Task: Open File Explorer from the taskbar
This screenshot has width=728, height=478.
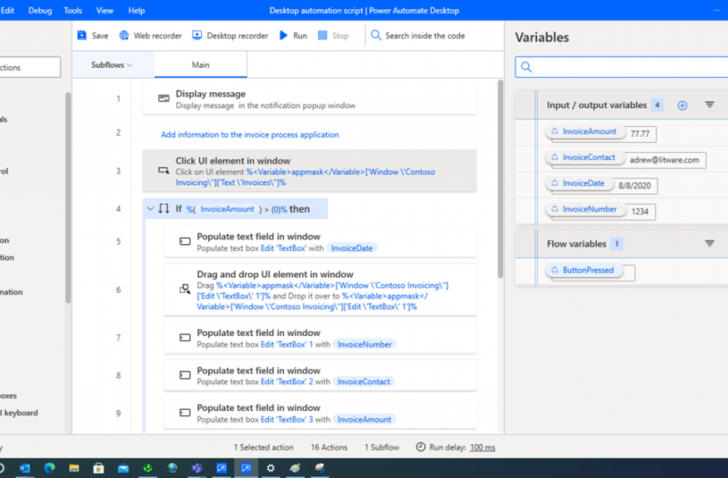Action: pyautogui.click(x=74, y=468)
